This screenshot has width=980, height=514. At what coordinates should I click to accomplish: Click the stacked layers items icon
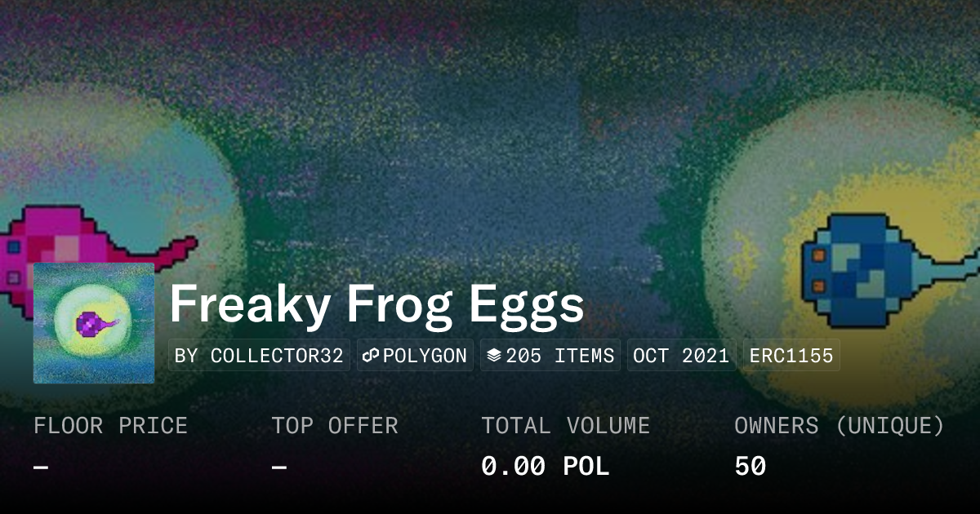click(x=493, y=356)
